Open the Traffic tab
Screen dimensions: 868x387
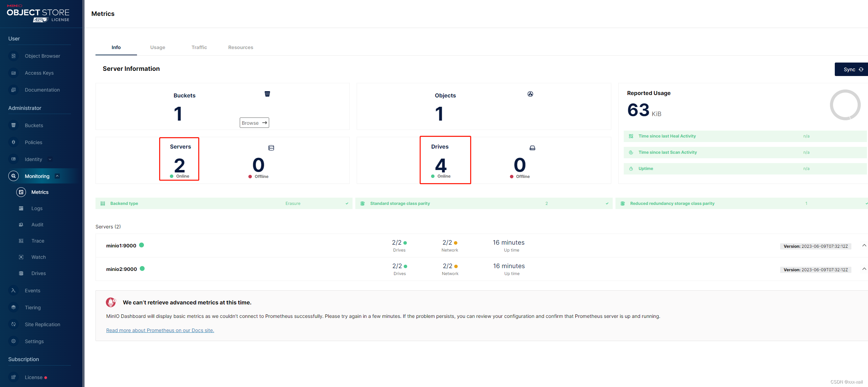click(199, 47)
